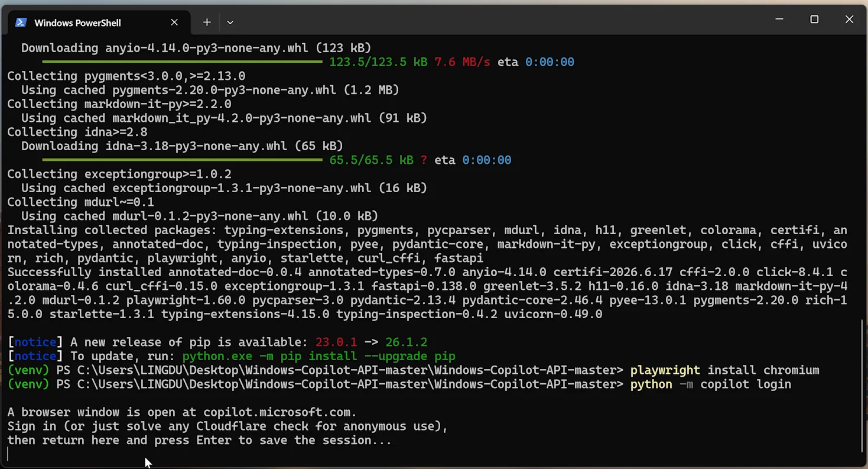
Task: Click the version number "26.1.2"
Action: pos(406,342)
